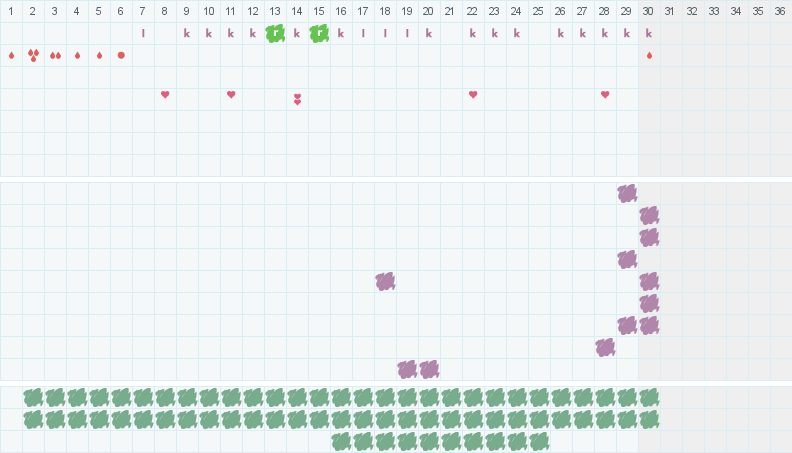Select the red spotting dot on day 6
Viewport: 792px width, 453px height.
(121, 55)
